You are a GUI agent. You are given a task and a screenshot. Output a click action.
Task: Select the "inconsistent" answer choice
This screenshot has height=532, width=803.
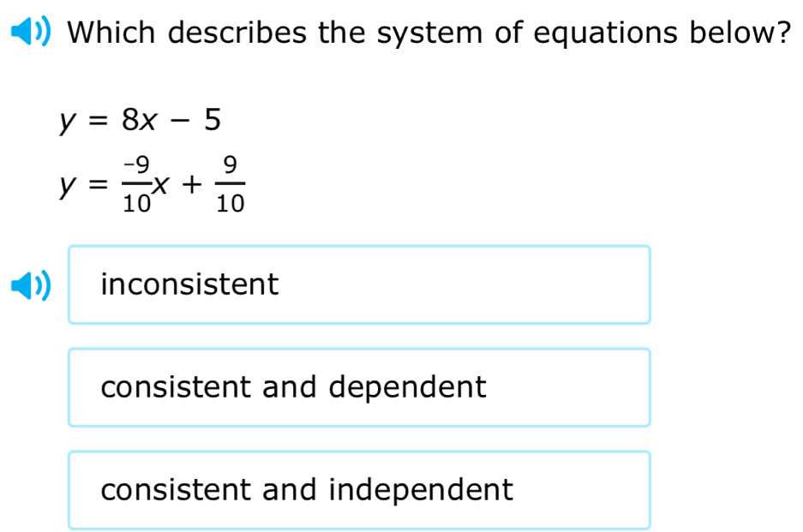359,285
